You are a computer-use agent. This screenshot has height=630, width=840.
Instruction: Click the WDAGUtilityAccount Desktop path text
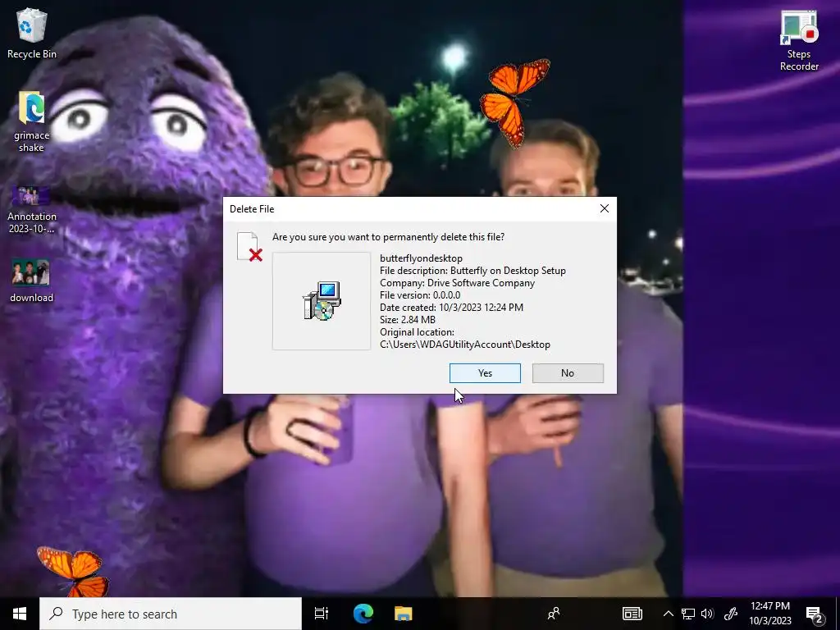pyautogui.click(x=465, y=345)
